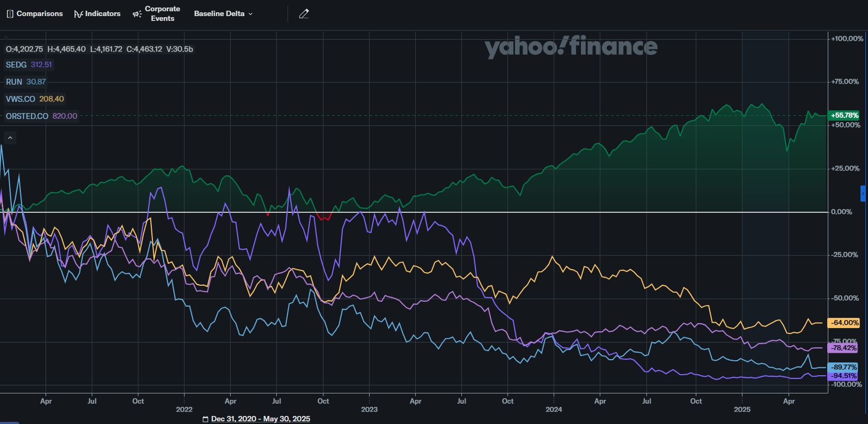Select the VWS.CO legend entry
Image resolution: width=868 pixels, height=424 pixels.
pyautogui.click(x=35, y=99)
